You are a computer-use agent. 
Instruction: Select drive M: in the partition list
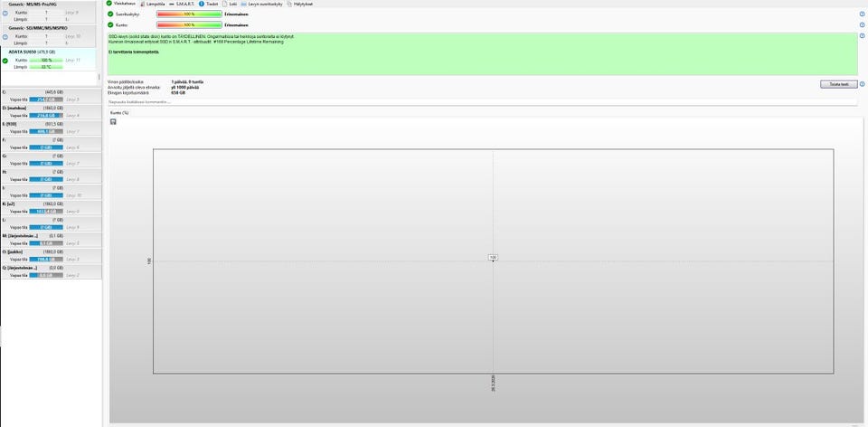(x=51, y=241)
